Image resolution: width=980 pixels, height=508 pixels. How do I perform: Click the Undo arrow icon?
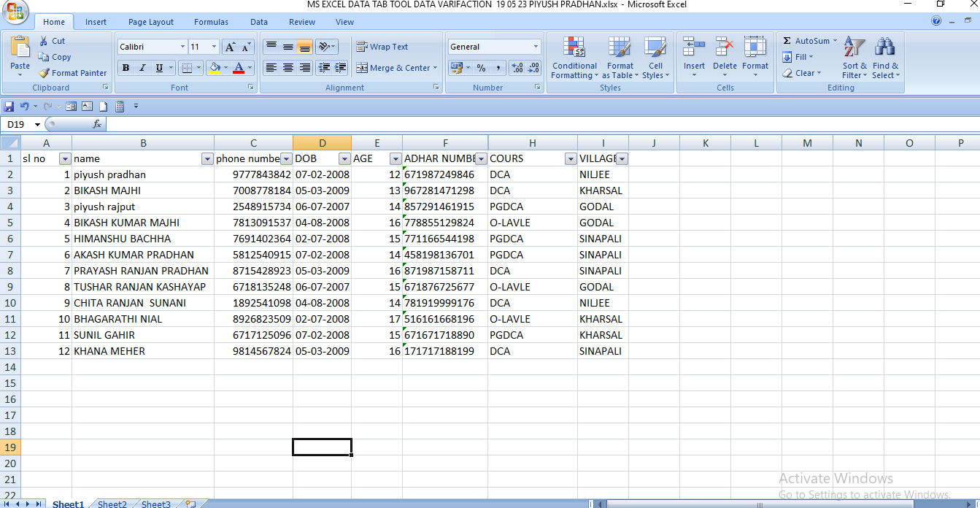pos(24,107)
